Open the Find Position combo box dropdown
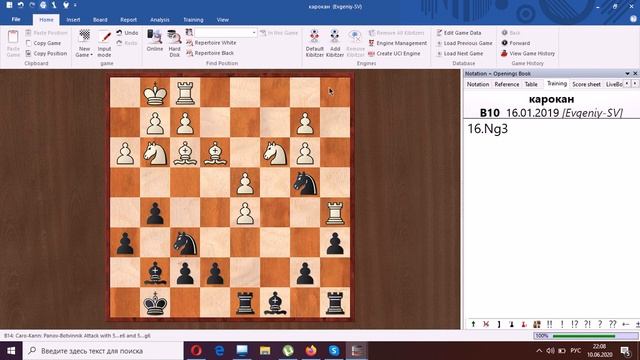Image resolution: width=640 pixels, height=360 pixels. pos(254,33)
